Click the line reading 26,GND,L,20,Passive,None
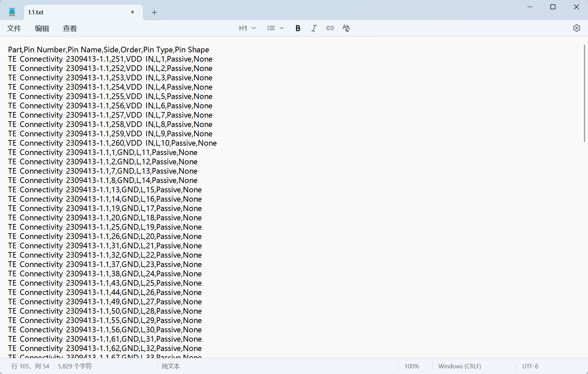The image size is (588, 374). (105, 236)
